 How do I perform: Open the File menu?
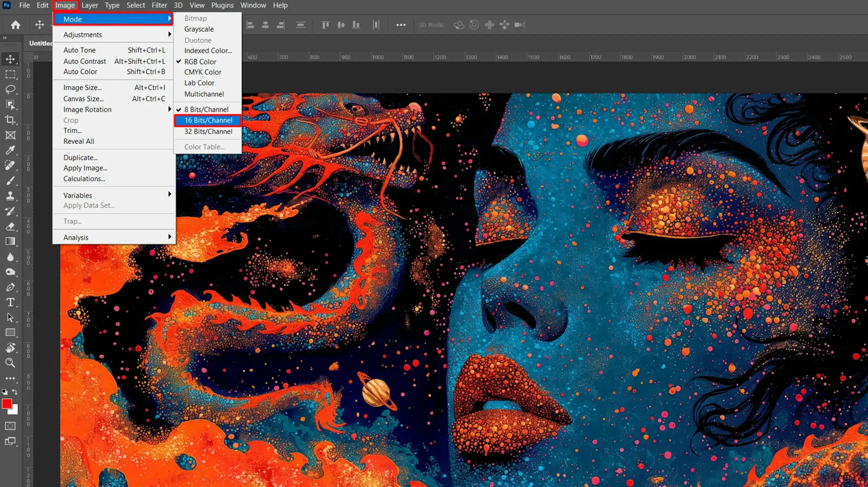click(24, 5)
